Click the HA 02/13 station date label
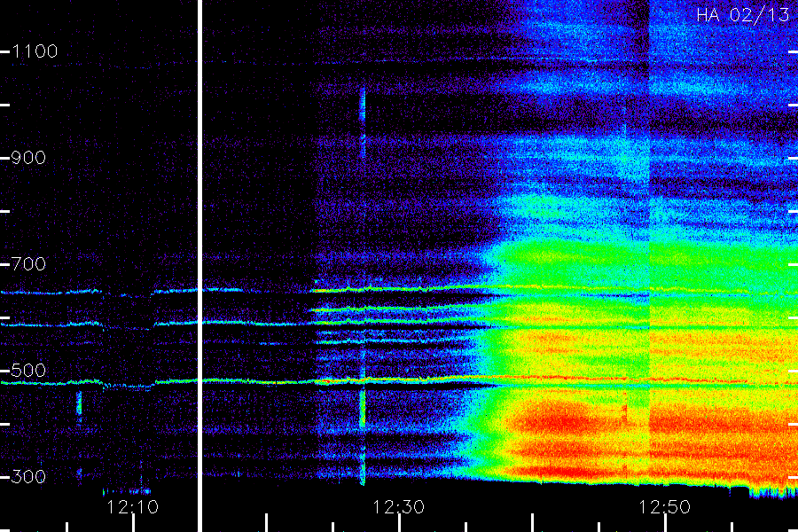The height and width of the screenshot is (532, 798). 742,15
